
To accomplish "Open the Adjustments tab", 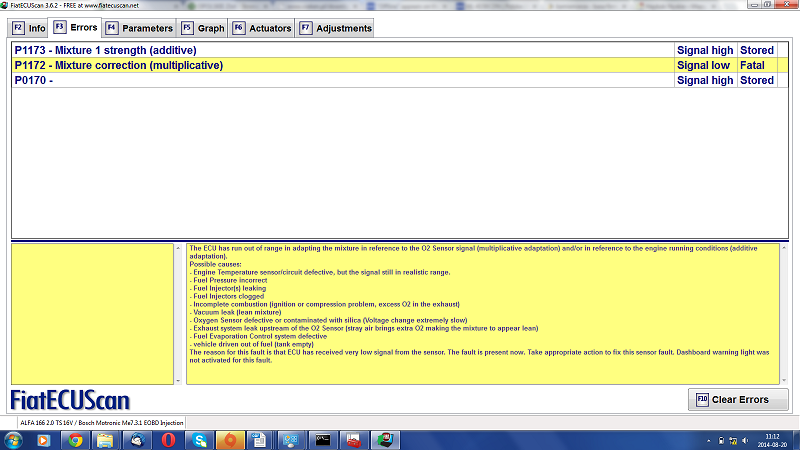I will (x=335, y=28).
